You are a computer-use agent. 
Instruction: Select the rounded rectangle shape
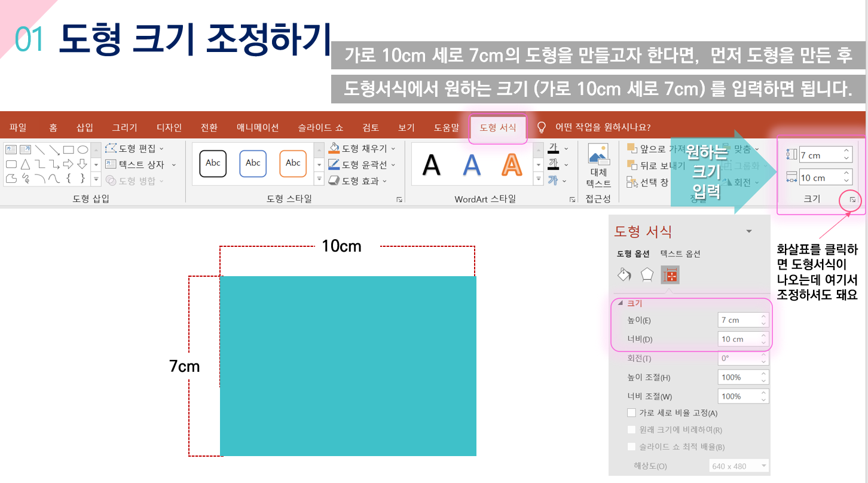[10, 164]
